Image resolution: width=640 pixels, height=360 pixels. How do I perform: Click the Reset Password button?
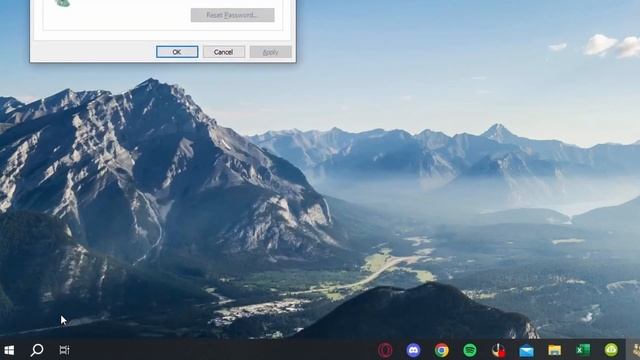click(232, 15)
